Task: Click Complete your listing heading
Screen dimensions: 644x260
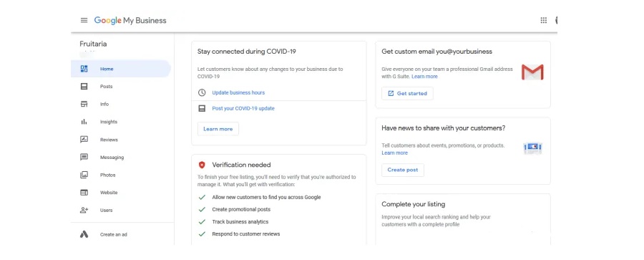Action: coord(413,204)
